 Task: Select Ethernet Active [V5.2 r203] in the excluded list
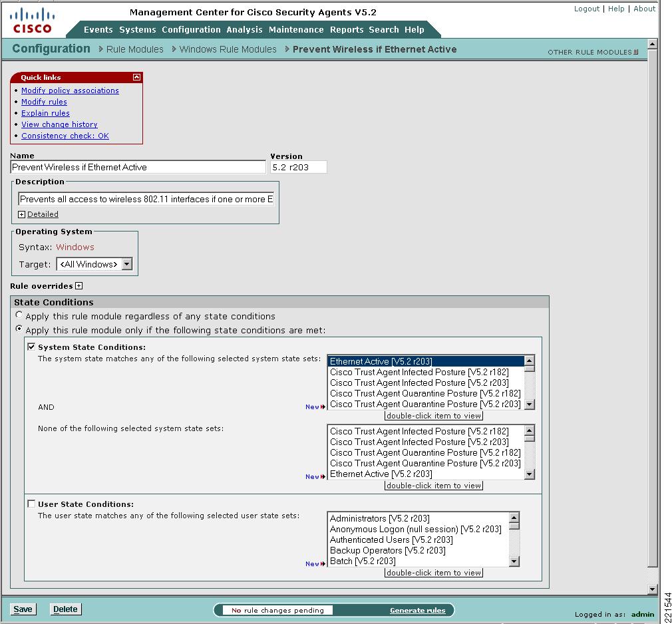pyautogui.click(x=426, y=474)
